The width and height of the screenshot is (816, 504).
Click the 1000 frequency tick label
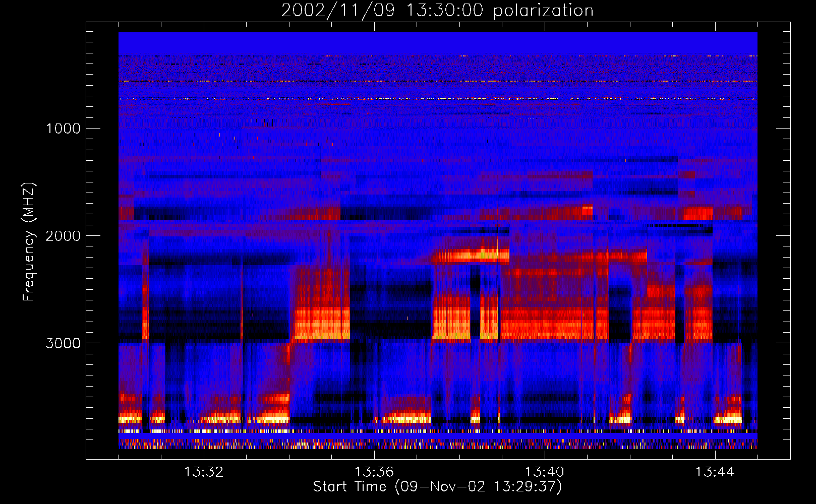[x=63, y=129]
